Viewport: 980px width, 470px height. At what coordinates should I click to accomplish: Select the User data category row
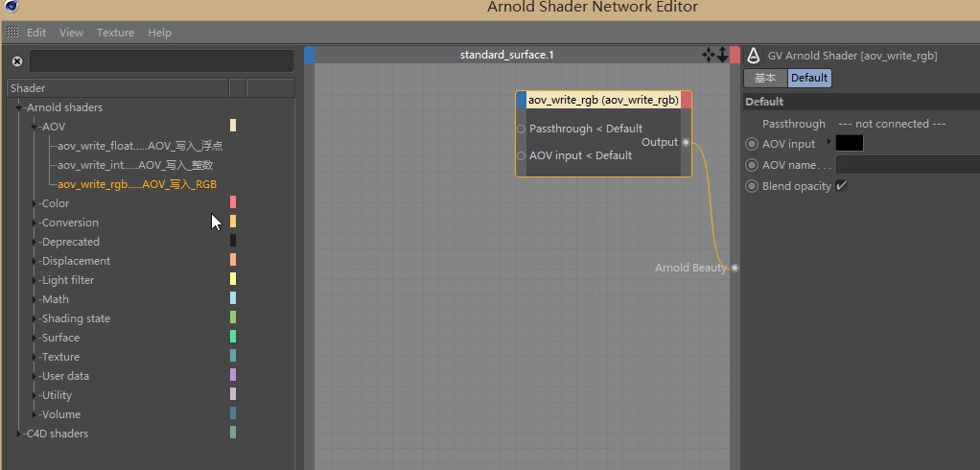pyautogui.click(x=65, y=376)
